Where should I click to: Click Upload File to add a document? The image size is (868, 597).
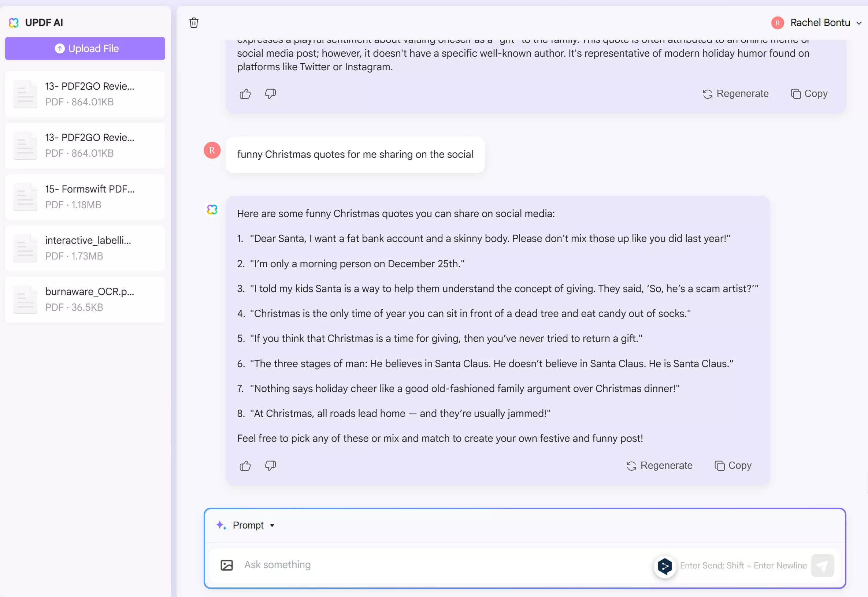[x=85, y=48]
